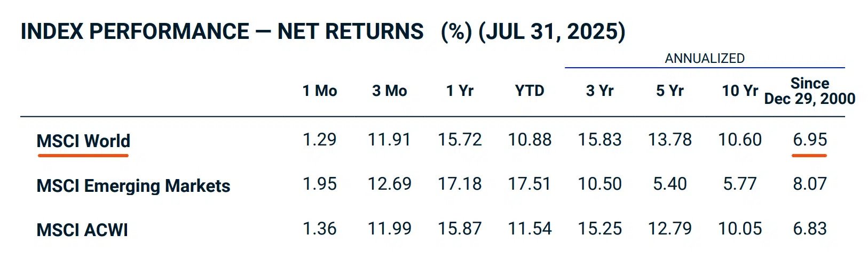Select MSCI World 3 Mo value 11.91
The width and height of the screenshot is (868, 259).
pos(390,140)
